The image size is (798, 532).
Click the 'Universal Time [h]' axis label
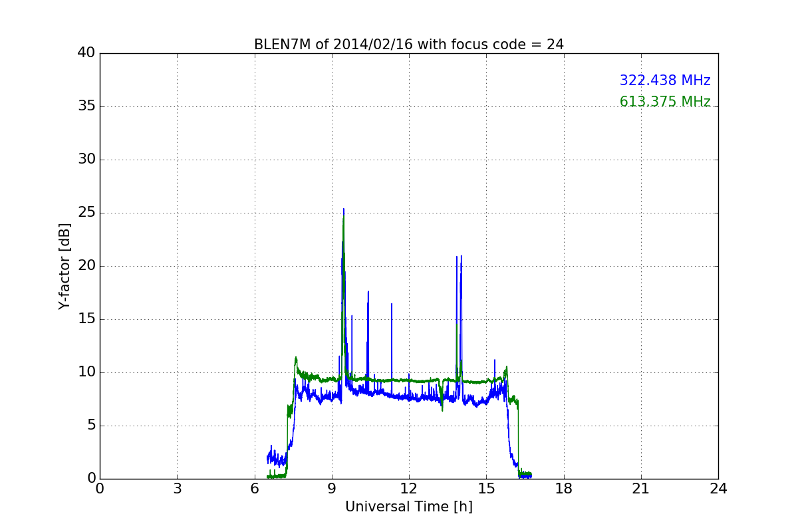409,507
